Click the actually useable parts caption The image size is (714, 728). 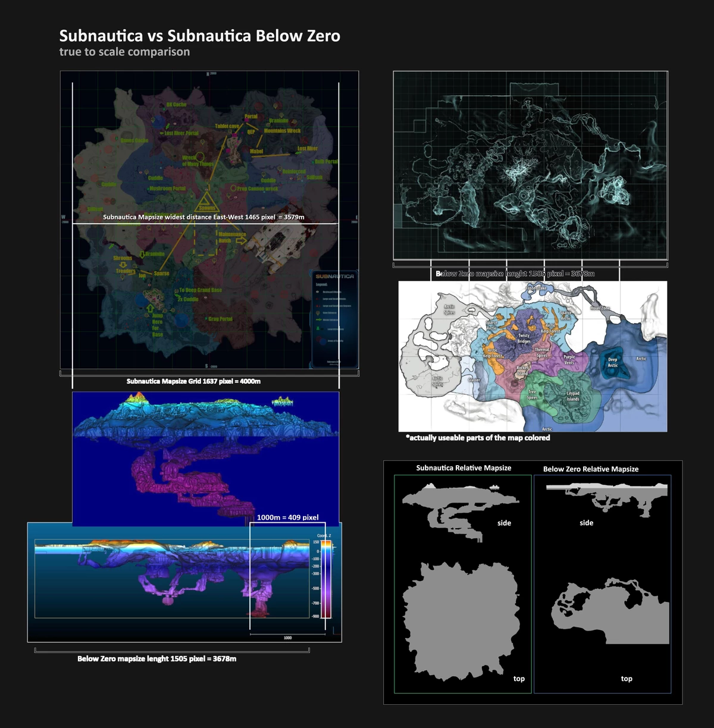[478, 438]
